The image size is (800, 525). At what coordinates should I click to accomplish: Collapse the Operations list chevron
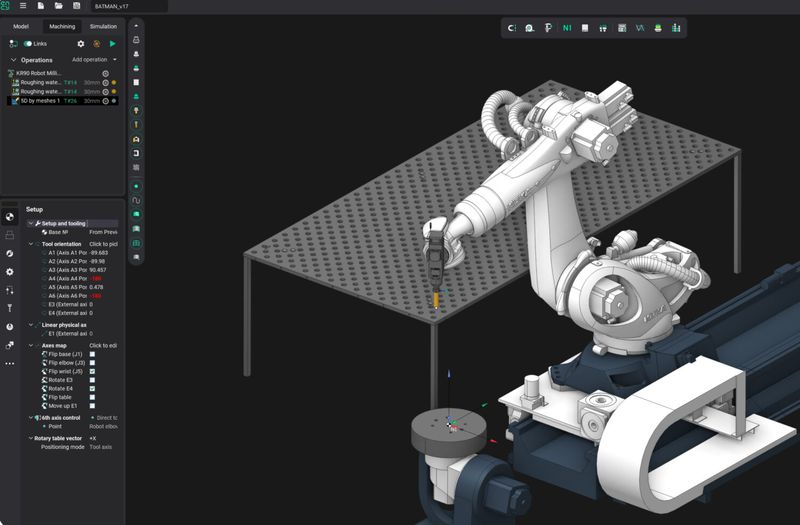[13, 60]
